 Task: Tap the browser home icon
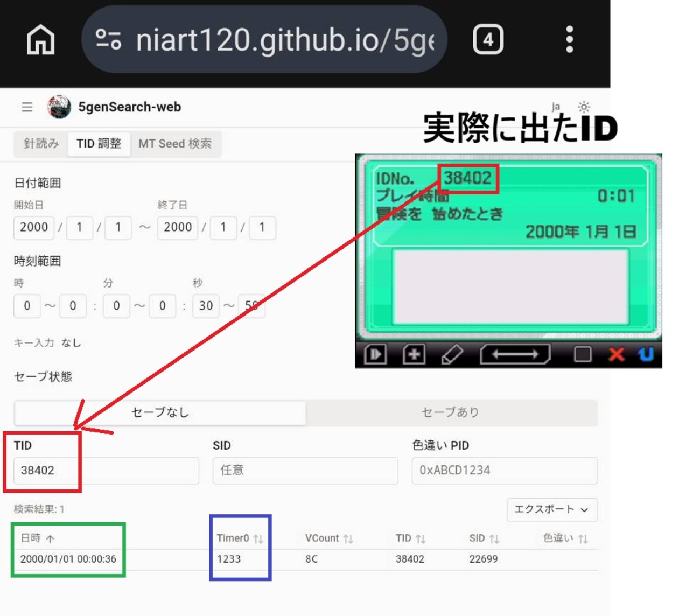[x=41, y=39]
